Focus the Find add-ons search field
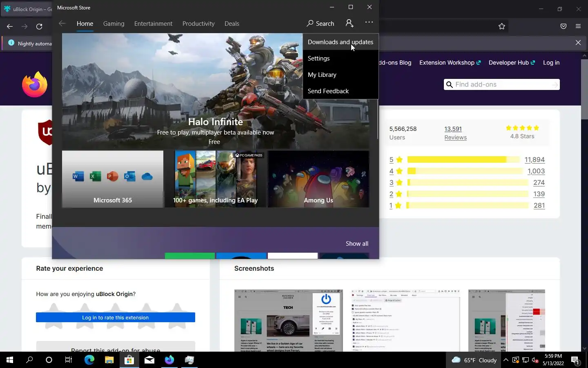This screenshot has height=368, width=588. pyautogui.click(x=501, y=84)
